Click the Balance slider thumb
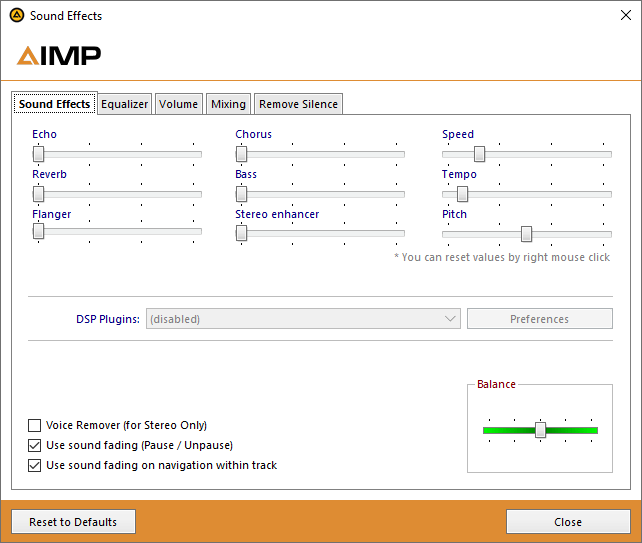Viewport: 642px width, 543px height. (540, 430)
